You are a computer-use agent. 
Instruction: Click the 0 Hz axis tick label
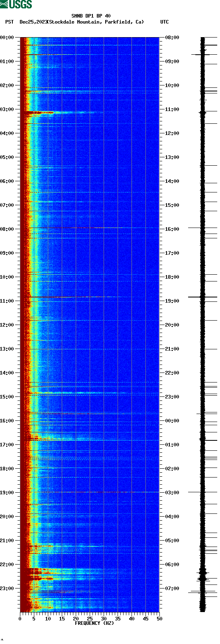coord(20,619)
